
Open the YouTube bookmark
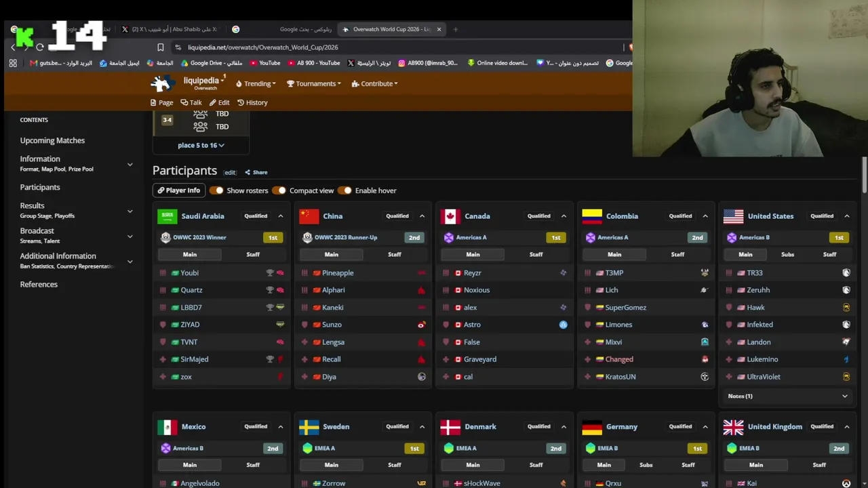pos(264,63)
